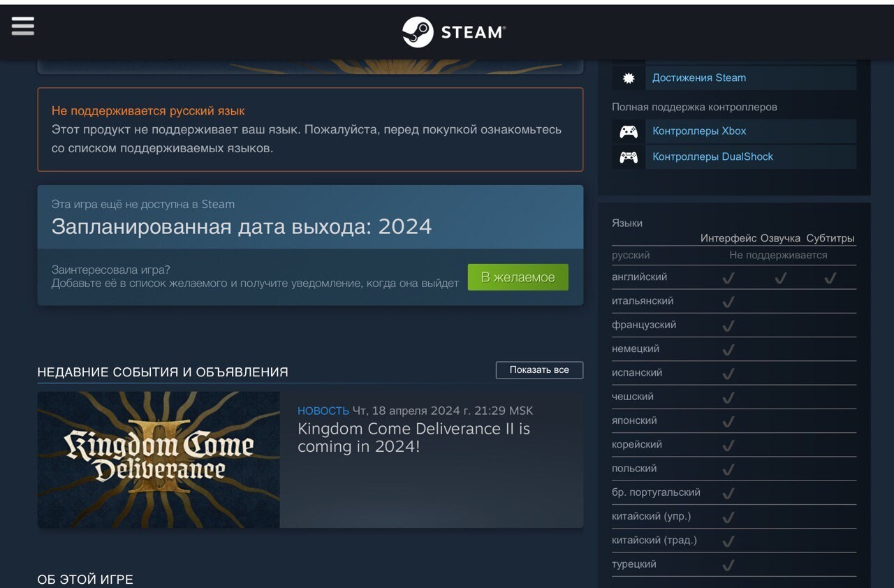Click the Интерфейс column header
The image size is (894, 588).
click(728, 238)
